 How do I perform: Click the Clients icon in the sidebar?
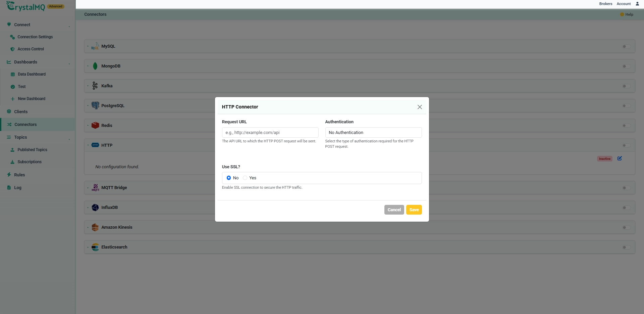click(9, 111)
